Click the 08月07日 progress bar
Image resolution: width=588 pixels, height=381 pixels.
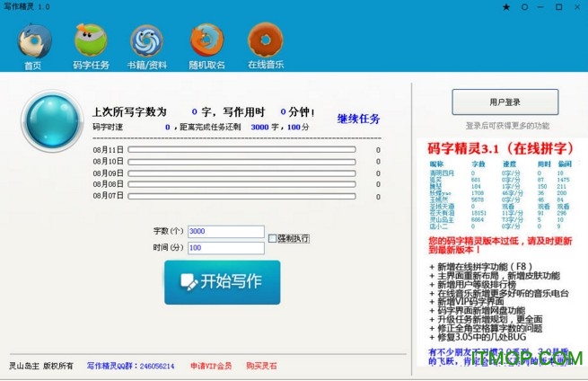click(x=242, y=195)
